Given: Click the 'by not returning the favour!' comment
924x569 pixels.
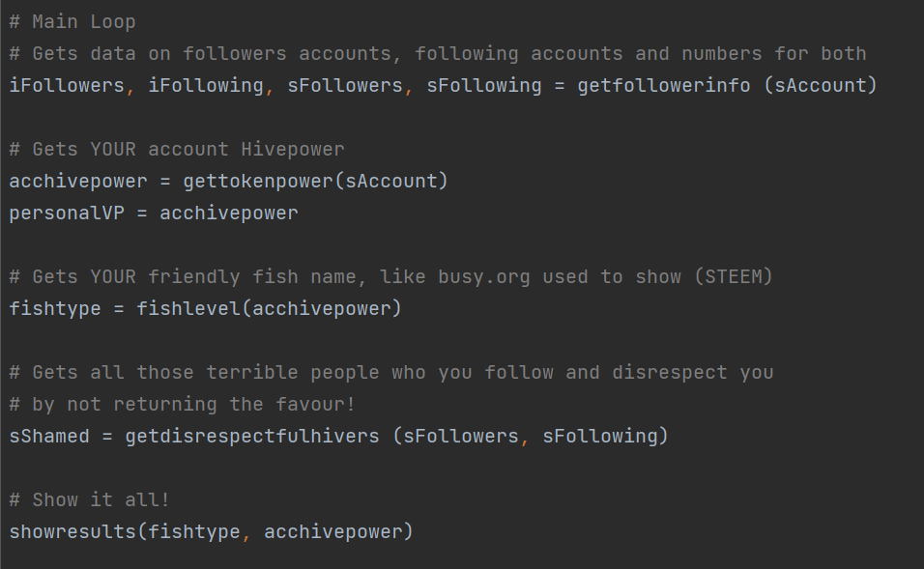Looking at the screenshot, I should click(x=182, y=404).
